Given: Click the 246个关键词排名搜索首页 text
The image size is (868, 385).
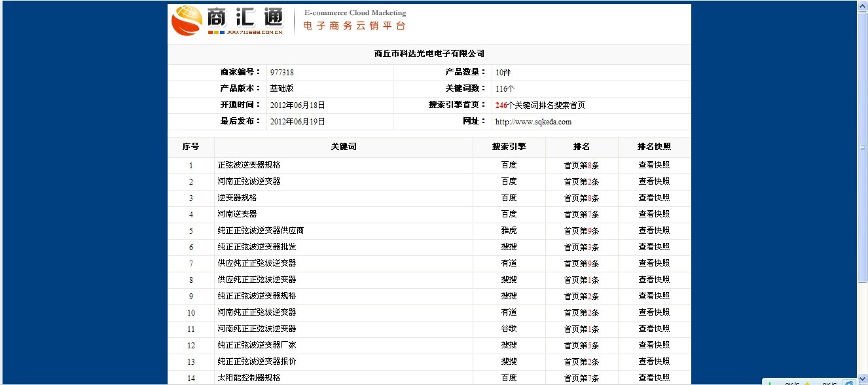Looking at the screenshot, I should pyautogui.click(x=540, y=105).
